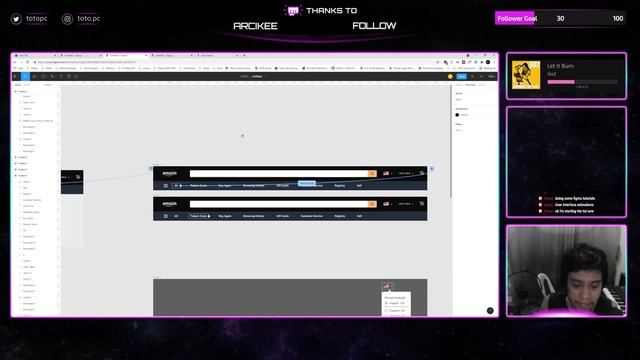Click the cart icon in the cropped frame
Screen dimensions: 640x360
pyautogui.click(x=78, y=177)
